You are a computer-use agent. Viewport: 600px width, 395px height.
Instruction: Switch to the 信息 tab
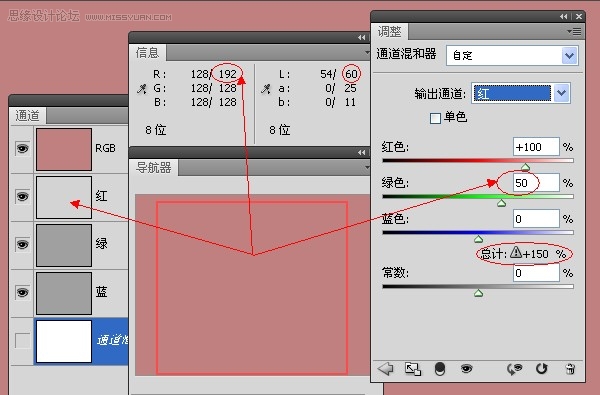coord(147,52)
